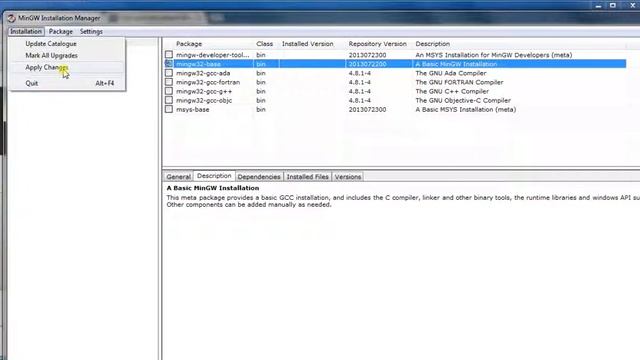The width and height of the screenshot is (640, 360).
Task: Tick the mingw32-gcc-g++ checkbox
Action: 169,91
